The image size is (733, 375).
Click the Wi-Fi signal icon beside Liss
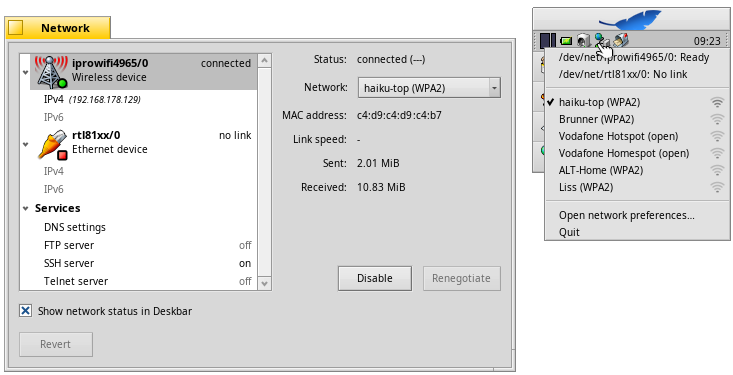tap(717, 187)
